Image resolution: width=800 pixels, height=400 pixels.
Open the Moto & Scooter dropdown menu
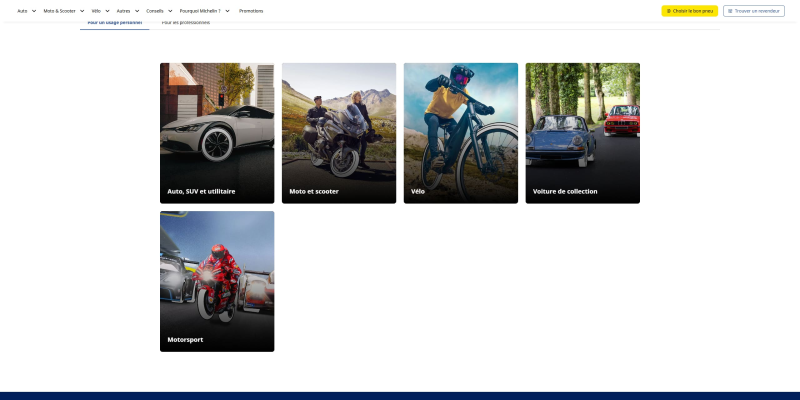point(64,11)
